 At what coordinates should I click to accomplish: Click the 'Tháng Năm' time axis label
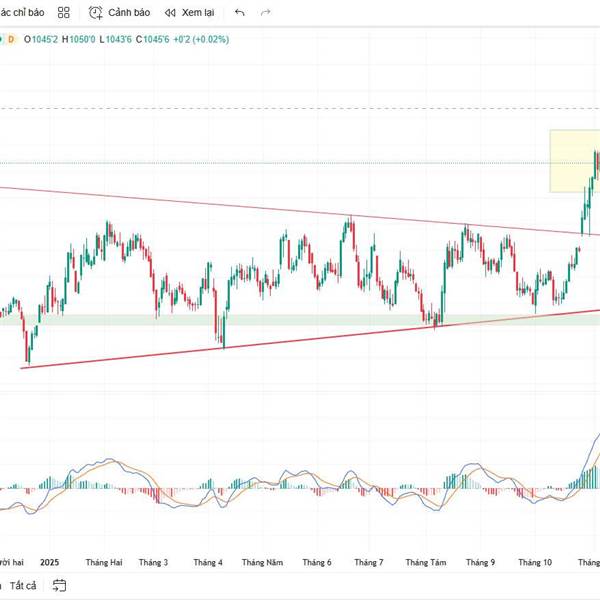(262, 562)
